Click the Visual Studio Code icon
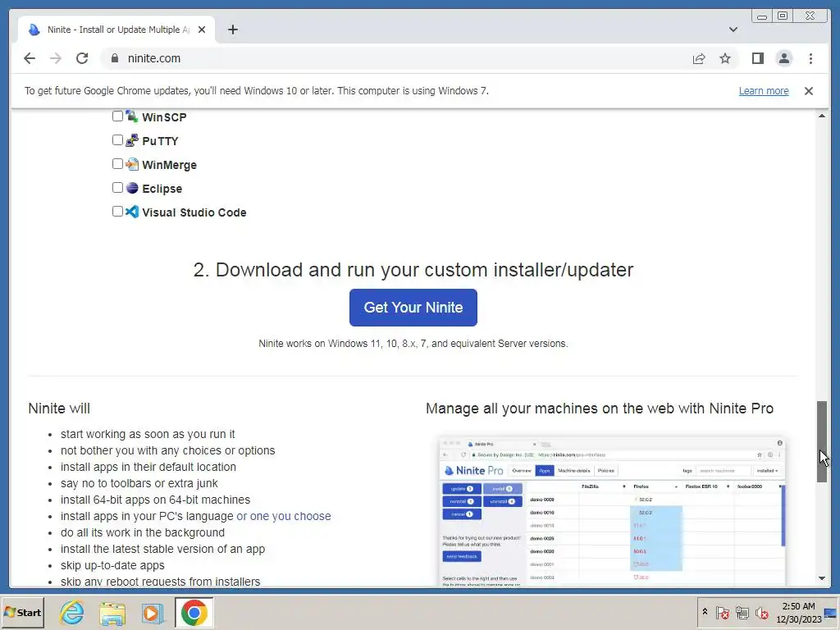The width and height of the screenshot is (840, 630). 132,212
